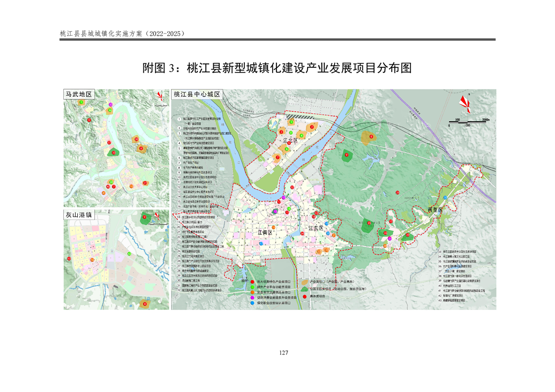Image resolution: width=555 pixels, height=392 pixels.
Task: Click the 江东区 district label on the map
Action: (x=316, y=228)
